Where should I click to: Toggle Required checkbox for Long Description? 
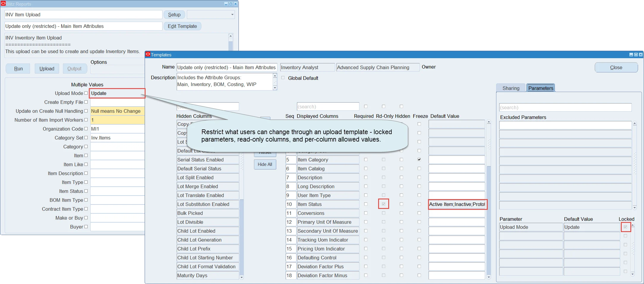pyautogui.click(x=366, y=186)
